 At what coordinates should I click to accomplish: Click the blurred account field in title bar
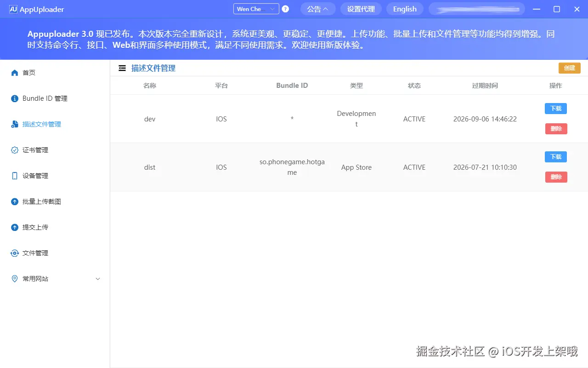477,9
